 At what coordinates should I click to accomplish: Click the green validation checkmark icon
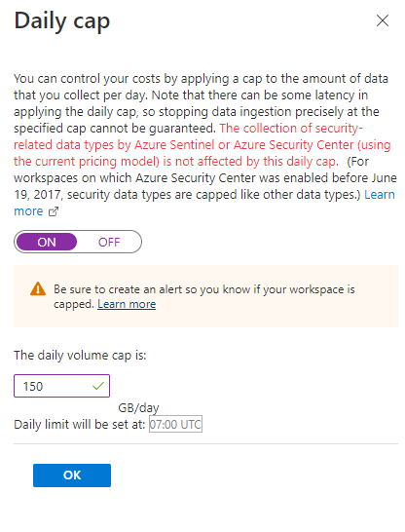tap(98, 386)
